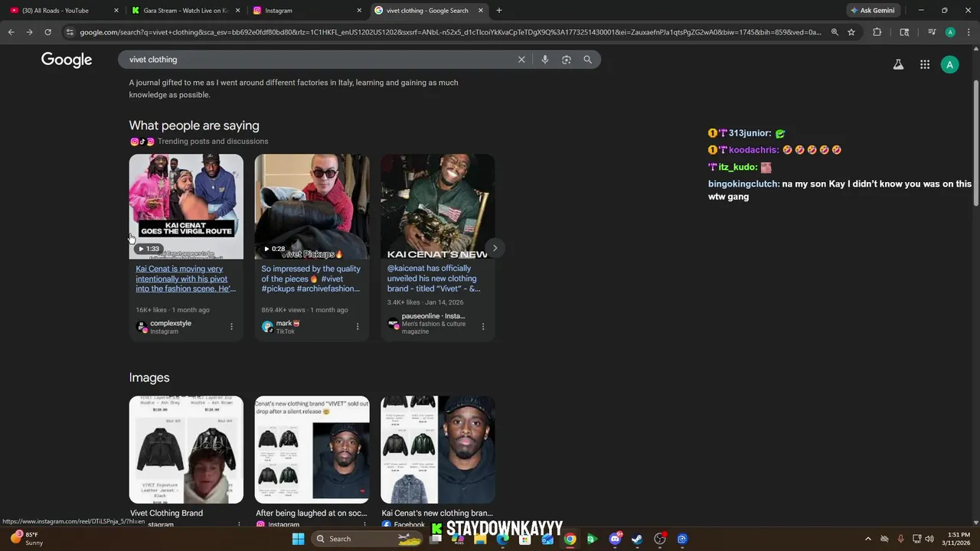Viewport: 980px width, 551px height.
Task: Close the All Roads YouTube tab
Action: [116, 11]
